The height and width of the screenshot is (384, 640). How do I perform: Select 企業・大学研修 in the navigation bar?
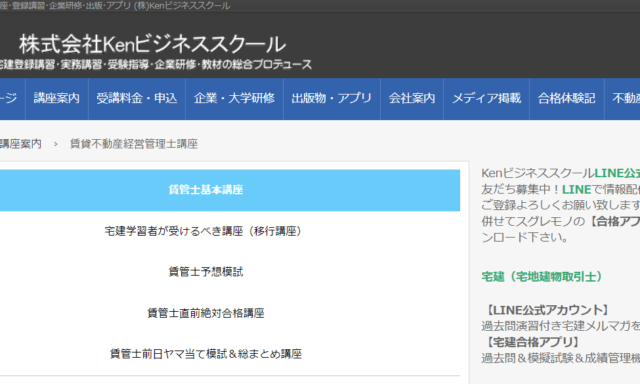pyautogui.click(x=234, y=98)
